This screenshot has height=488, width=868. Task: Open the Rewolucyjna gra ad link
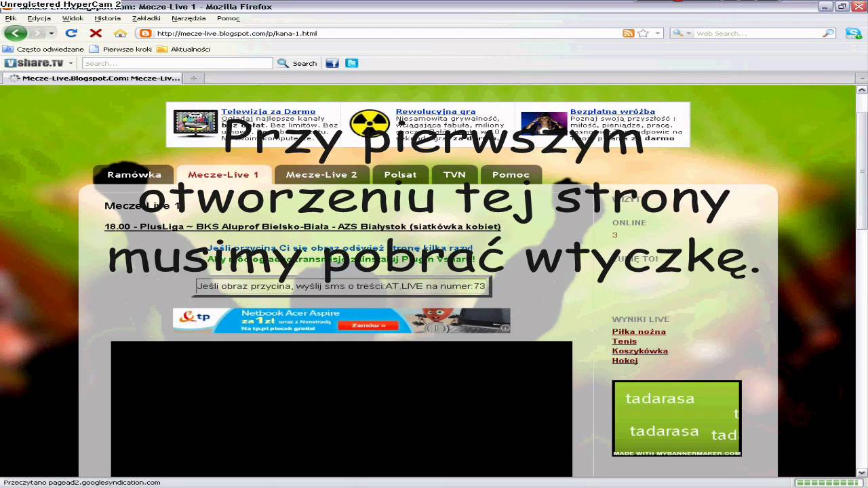(435, 111)
